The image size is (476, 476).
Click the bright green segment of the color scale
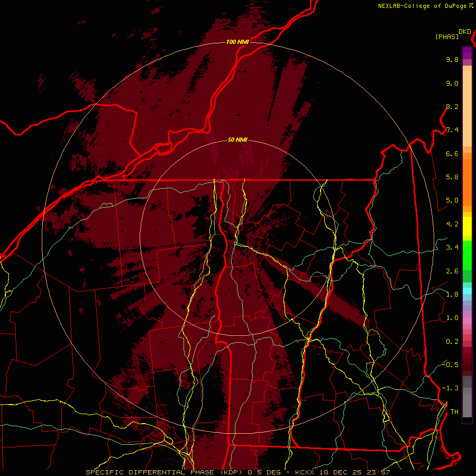467,255
